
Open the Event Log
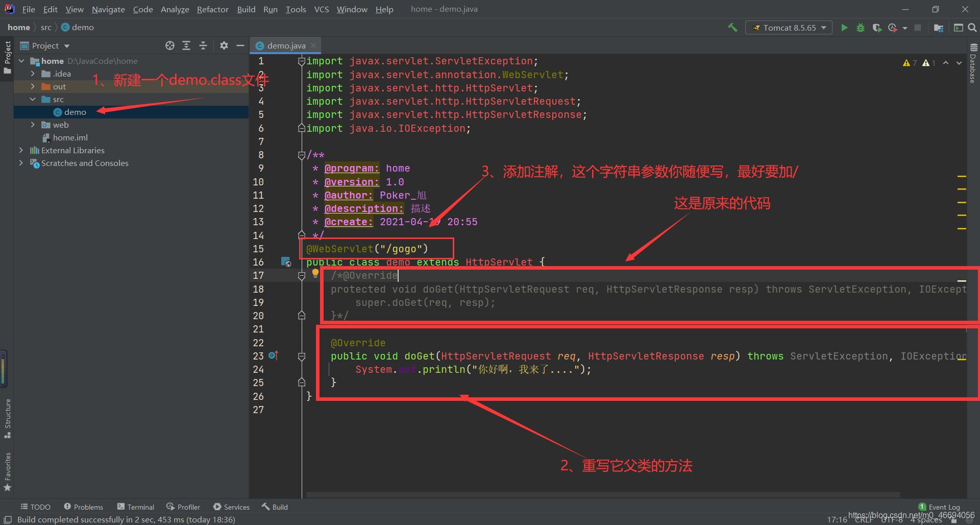tap(939, 507)
